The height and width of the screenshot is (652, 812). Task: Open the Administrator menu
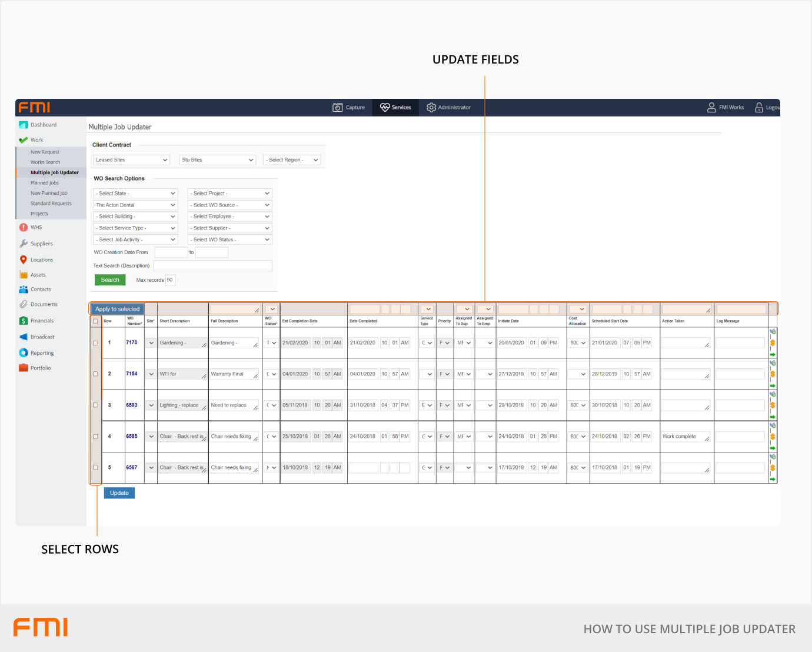(448, 108)
